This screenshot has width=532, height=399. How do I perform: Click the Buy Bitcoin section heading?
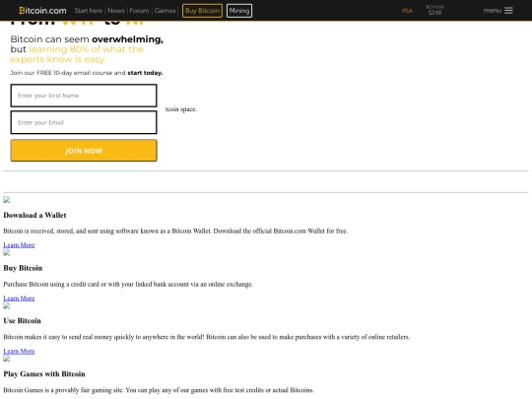23,268
